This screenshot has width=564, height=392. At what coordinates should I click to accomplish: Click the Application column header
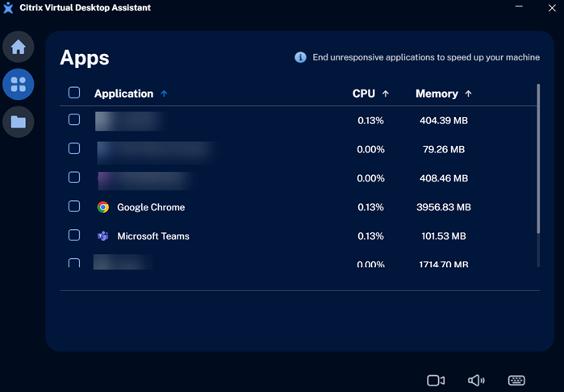pyautogui.click(x=123, y=94)
